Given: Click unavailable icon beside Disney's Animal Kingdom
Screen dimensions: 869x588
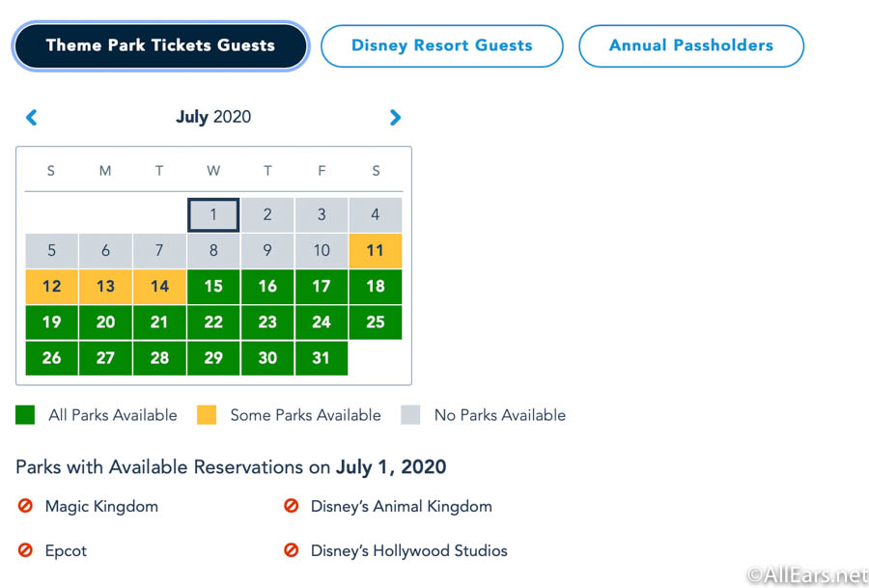Looking at the screenshot, I should tap(291, 505).
